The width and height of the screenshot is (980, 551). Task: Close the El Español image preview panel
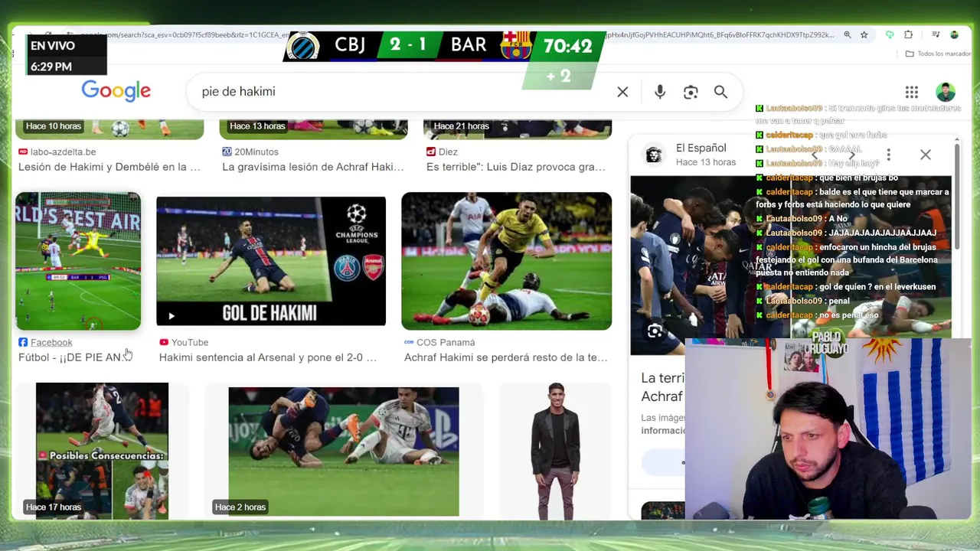click(926, 155)
